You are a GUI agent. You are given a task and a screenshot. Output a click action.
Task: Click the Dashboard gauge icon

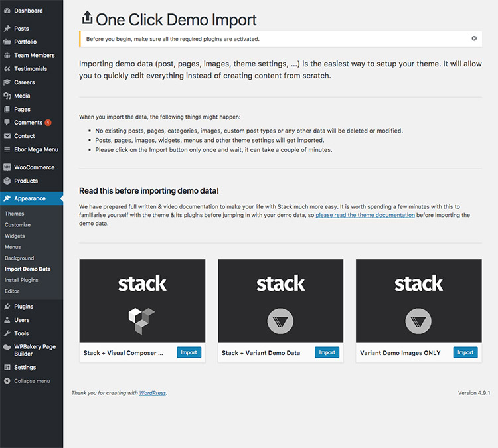7,11
